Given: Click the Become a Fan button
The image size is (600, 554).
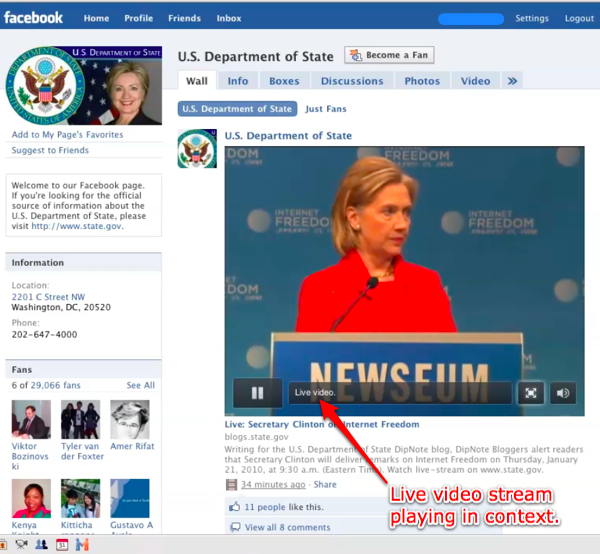Looking at the screenshot, I should coord(389,55).
